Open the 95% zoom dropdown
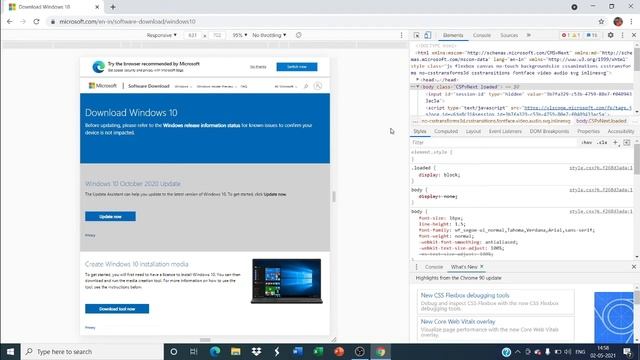The height and width of the screenshot is (360, 640). tap(240, 36)
